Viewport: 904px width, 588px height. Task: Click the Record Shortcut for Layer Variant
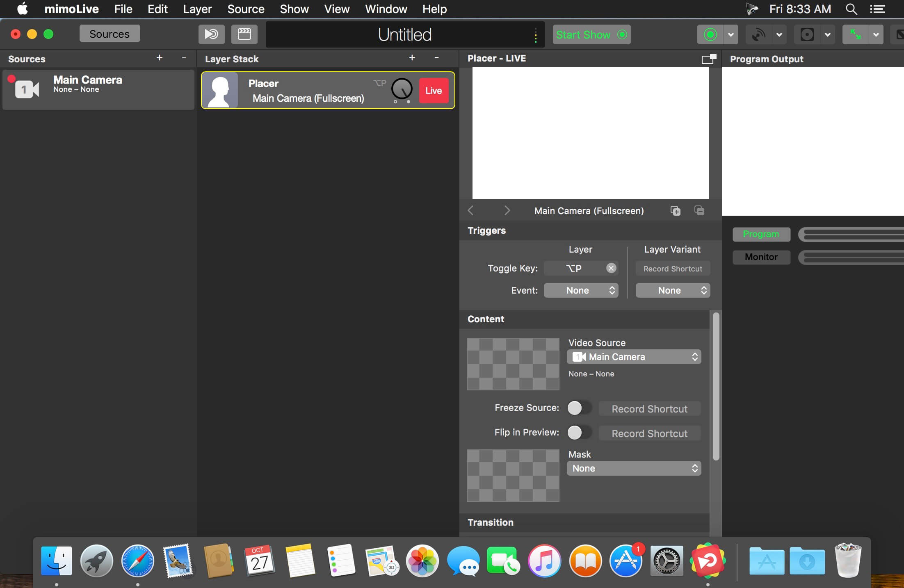pyautogui.click(x=671, y=268)
